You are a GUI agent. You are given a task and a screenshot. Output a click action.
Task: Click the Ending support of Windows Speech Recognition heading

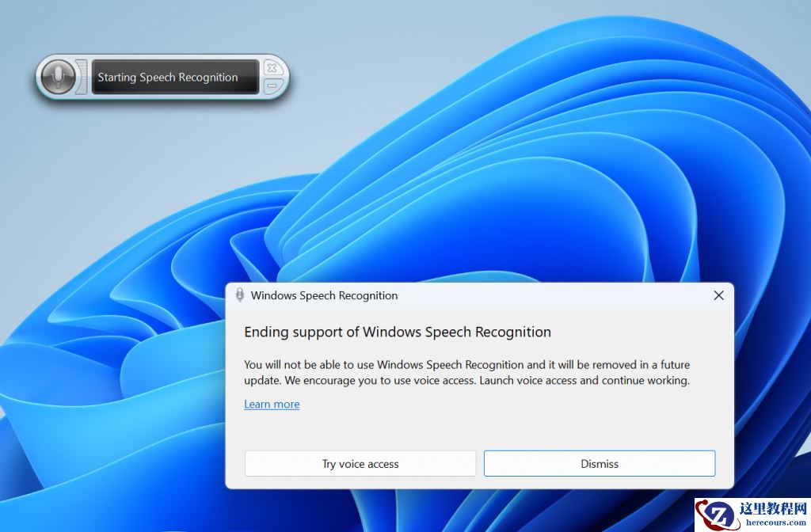click(398, 332)
